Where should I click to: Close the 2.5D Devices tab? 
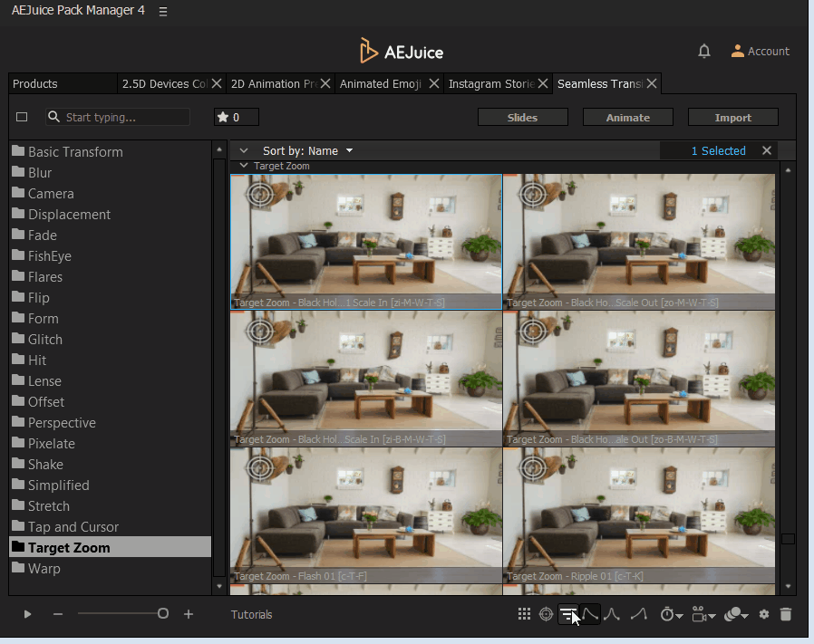[217, 83]
